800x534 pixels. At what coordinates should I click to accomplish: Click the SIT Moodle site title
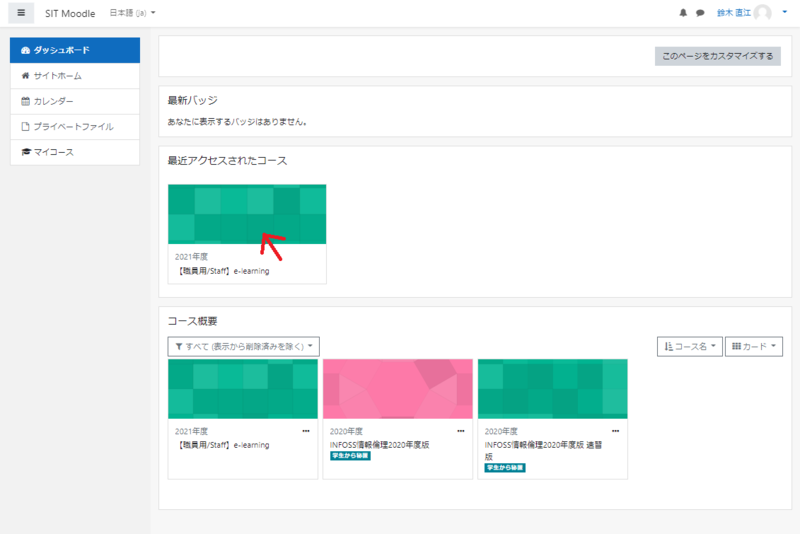tap(70, 13)
